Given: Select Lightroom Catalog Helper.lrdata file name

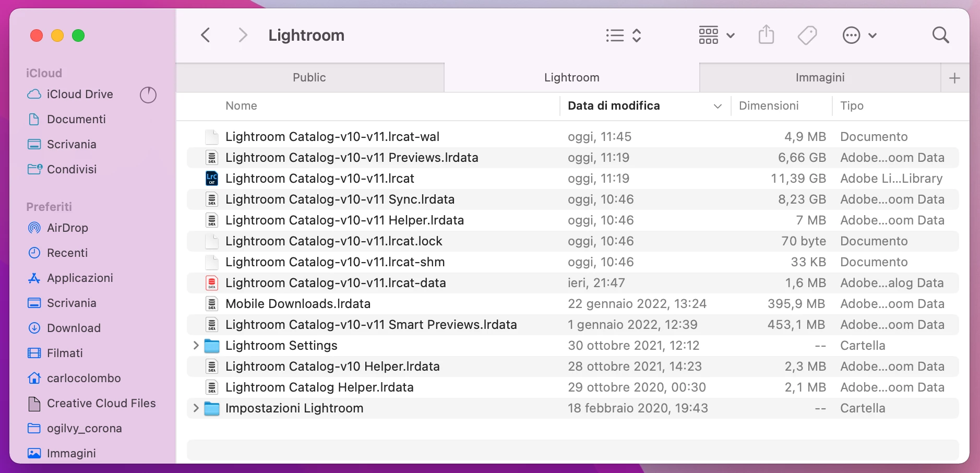Looking at the screenshot, I should [319, 387].
